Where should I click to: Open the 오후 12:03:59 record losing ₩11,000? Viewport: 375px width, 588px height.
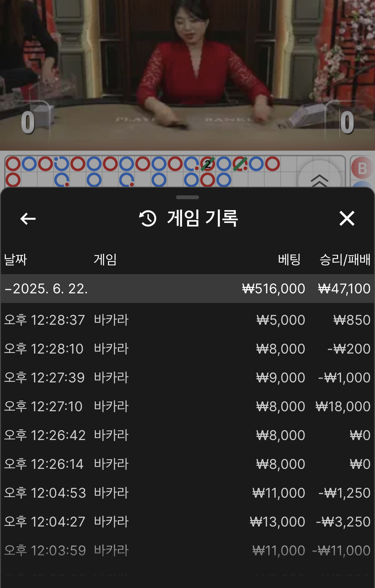click(188, 551)
